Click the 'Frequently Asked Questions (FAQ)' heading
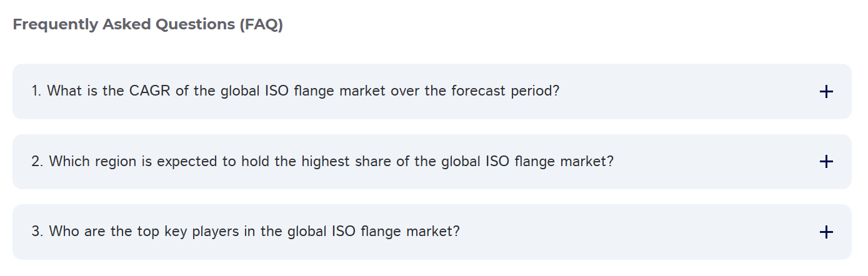This screenshot has height=276, width=868. point(147,25)
